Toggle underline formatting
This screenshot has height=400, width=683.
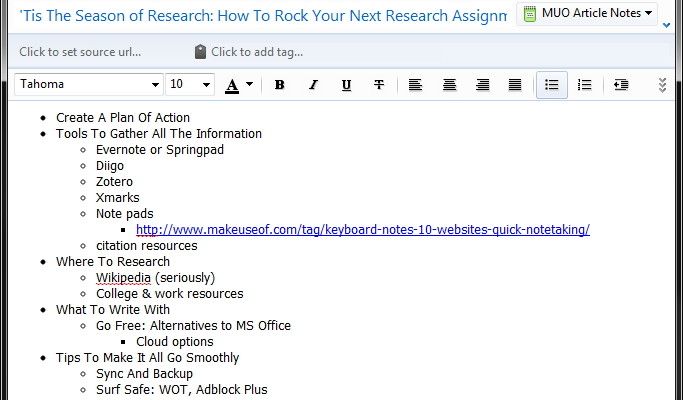point(346,85)
